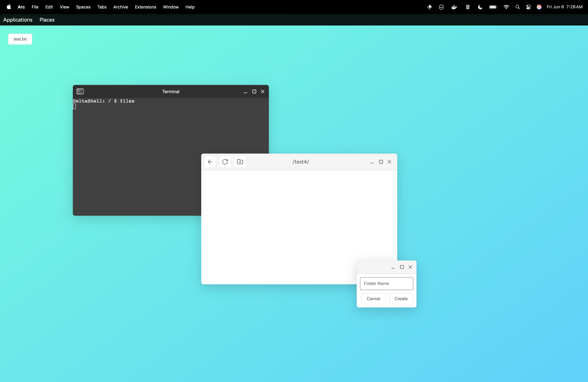The width and height of the screenshot is (588, 382).
Task: Go back in the /test4/ file manager
Action: [210, 162]
